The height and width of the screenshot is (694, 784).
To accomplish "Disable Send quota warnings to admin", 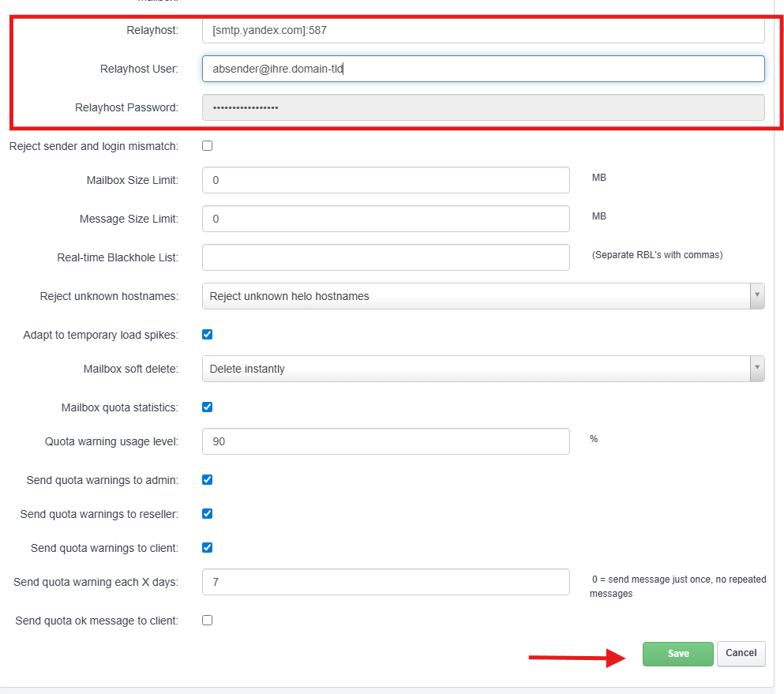I will click(208, 480).
